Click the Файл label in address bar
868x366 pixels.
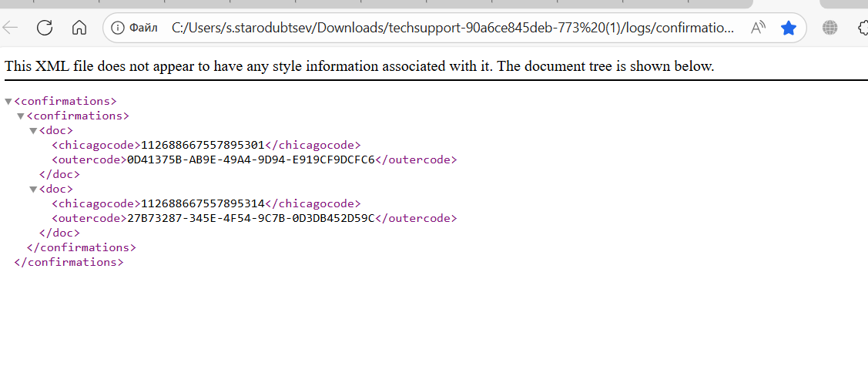point(144,28)
